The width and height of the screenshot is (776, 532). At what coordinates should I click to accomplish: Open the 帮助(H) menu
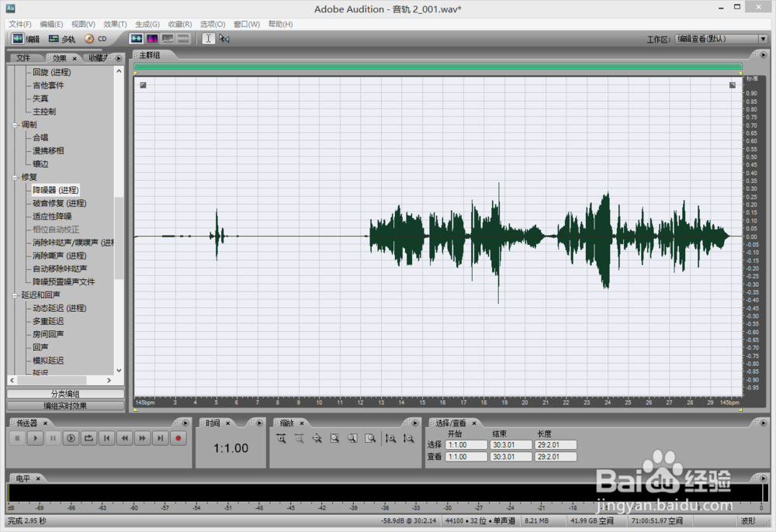pyautogui.click(x=280, y=24)
